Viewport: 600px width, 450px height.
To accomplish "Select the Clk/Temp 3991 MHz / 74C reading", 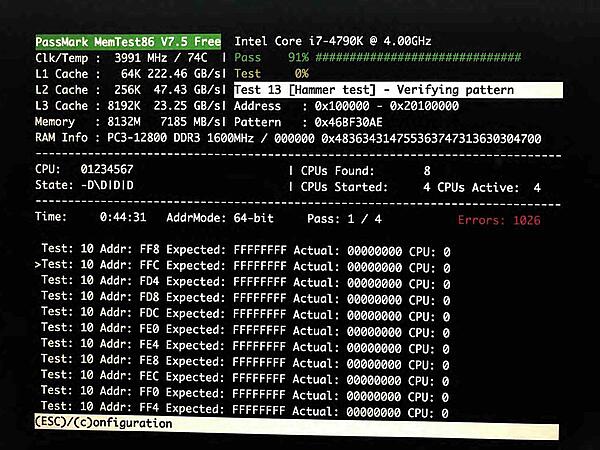I will coord(121,58).
